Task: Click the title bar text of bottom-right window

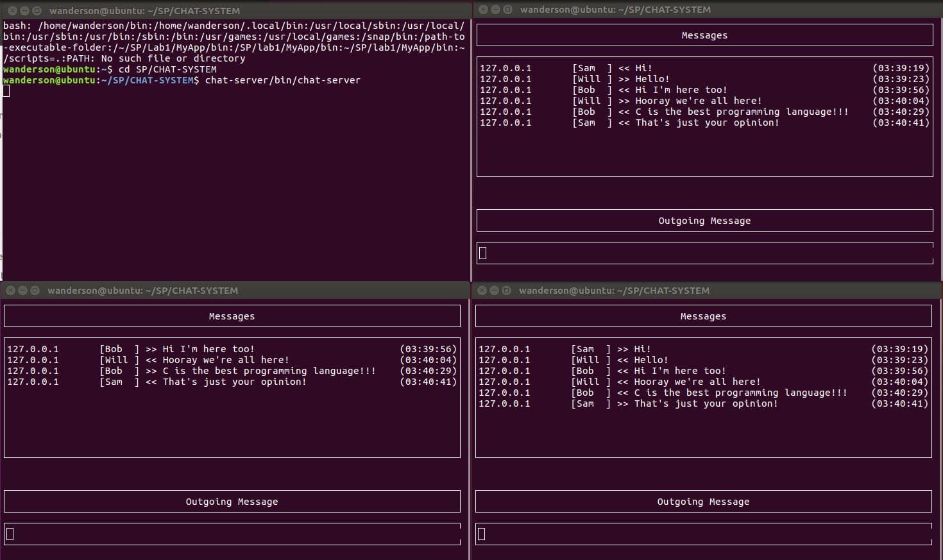Action: tap(614, 291)
